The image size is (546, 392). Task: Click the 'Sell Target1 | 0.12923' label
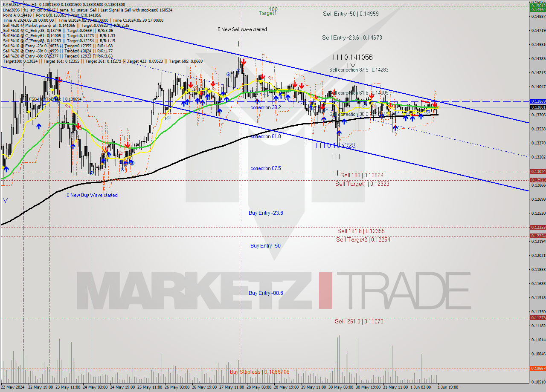[362, 184]
